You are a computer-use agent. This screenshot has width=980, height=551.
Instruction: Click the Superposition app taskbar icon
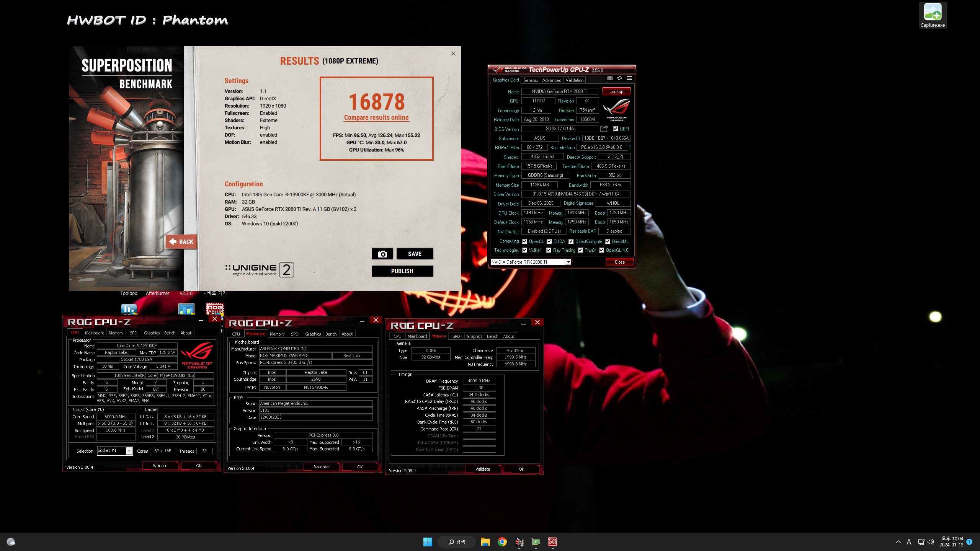point(519,542)
